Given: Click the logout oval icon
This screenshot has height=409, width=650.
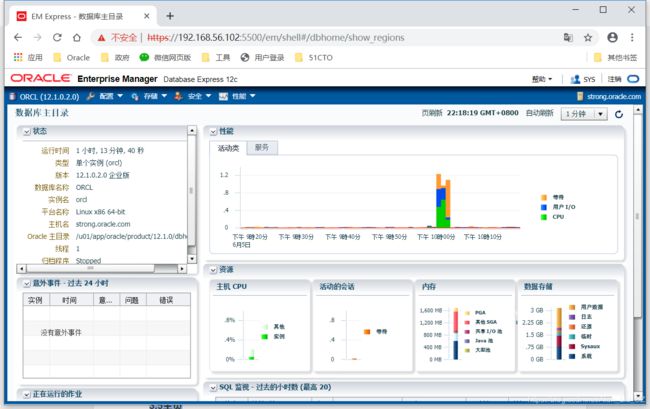Looking at the screenshot, I should point(633,79).
